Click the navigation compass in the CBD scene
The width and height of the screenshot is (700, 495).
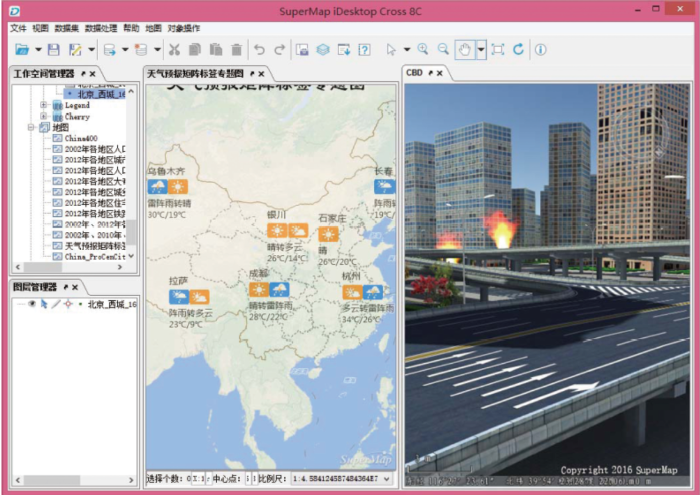pyautogui.click(x=639, y=132)
